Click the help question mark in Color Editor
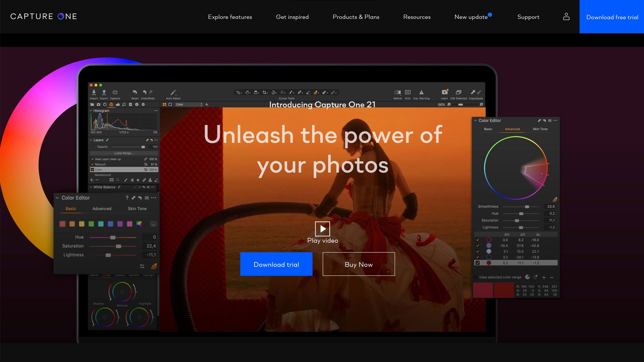Screen dimensions: 644x362 127,198
